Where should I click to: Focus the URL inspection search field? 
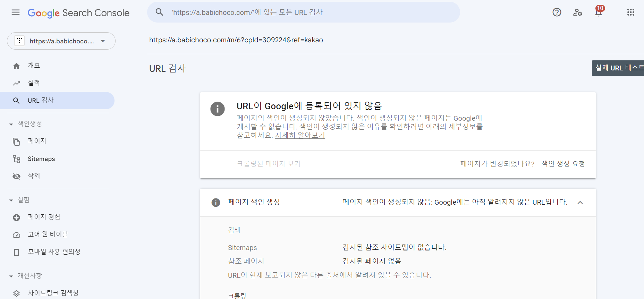[304, 12]
